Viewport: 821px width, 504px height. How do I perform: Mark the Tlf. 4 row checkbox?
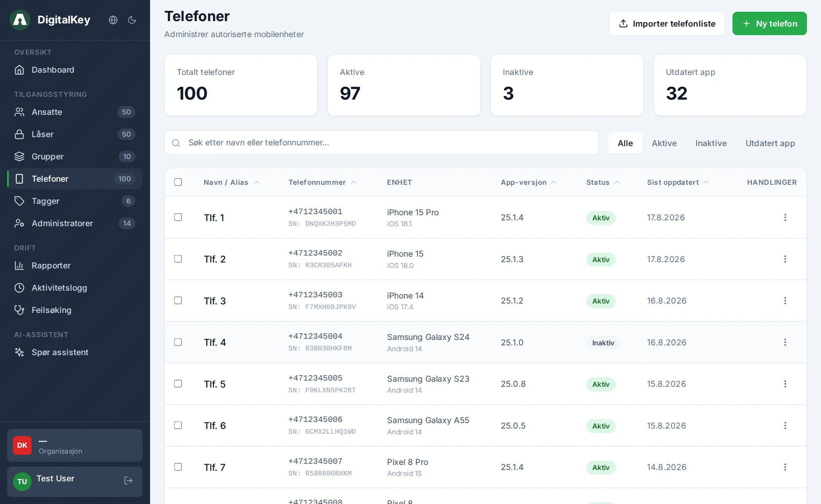[x=178, y=342]
